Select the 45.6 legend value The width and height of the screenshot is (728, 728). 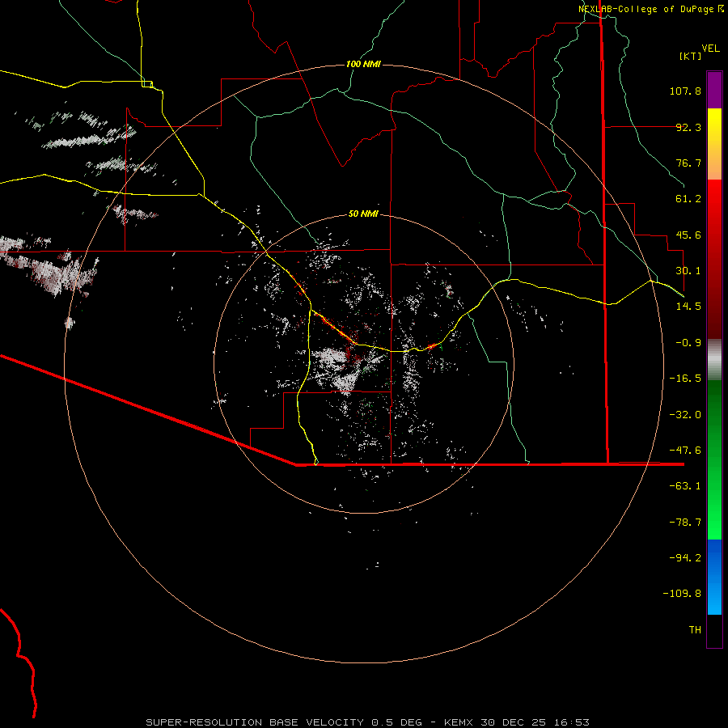[688, 235]
